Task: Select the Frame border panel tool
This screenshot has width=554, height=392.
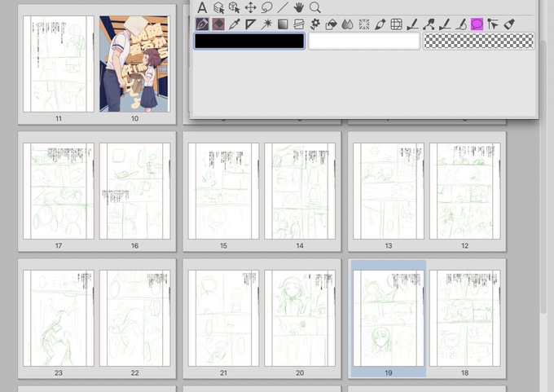Action: coord(299,24)
